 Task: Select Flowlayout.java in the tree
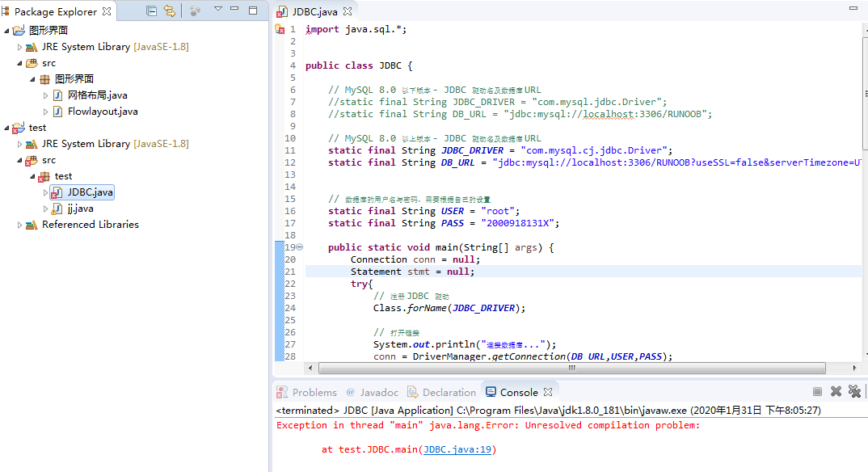click(103, 112)
